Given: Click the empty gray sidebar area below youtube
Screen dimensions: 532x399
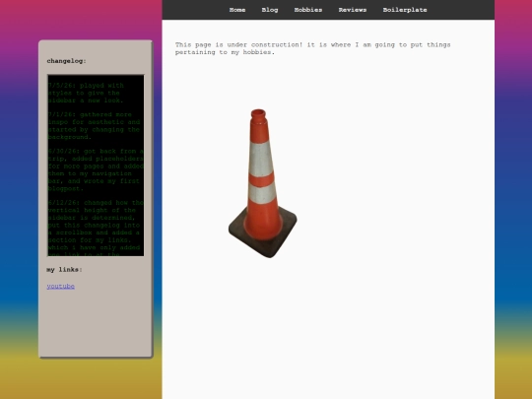Looking at the screenshot, I should tap(96, 322).
